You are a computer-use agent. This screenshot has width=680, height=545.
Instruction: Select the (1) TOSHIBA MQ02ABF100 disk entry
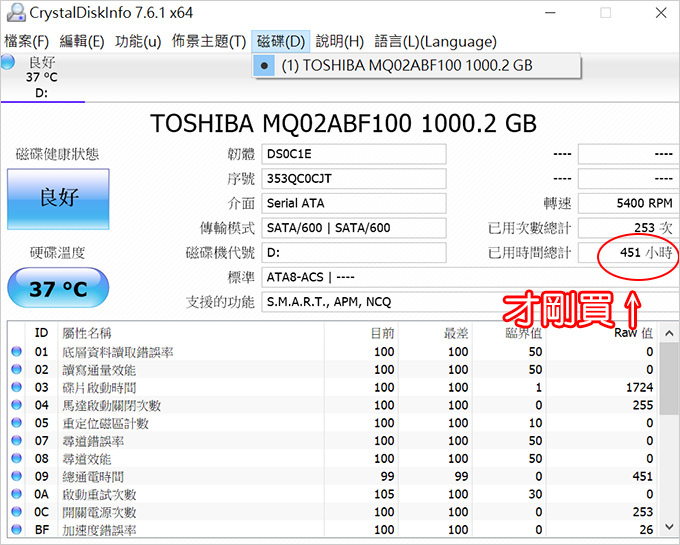pos(416,65)
